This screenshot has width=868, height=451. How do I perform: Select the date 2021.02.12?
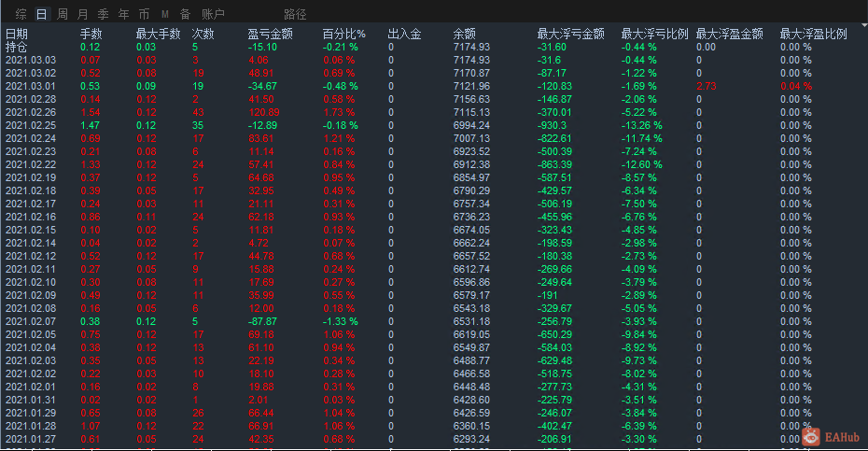(31, 256)
